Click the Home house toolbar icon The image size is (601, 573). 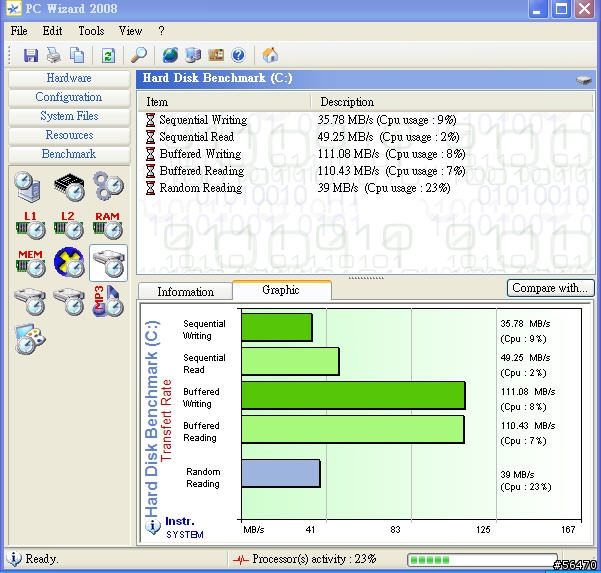[270, 55]
